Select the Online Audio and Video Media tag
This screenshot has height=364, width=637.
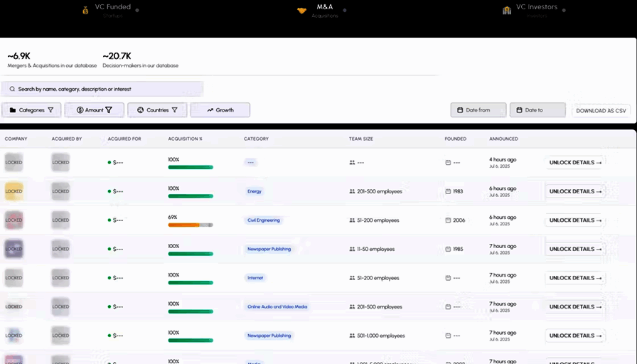tap(277, 307)
